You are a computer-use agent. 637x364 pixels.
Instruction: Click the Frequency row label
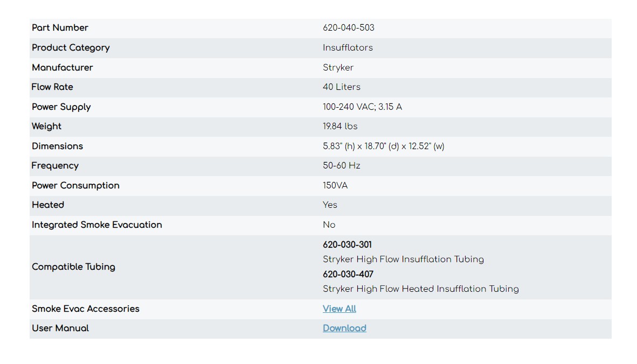click(56, 166)
